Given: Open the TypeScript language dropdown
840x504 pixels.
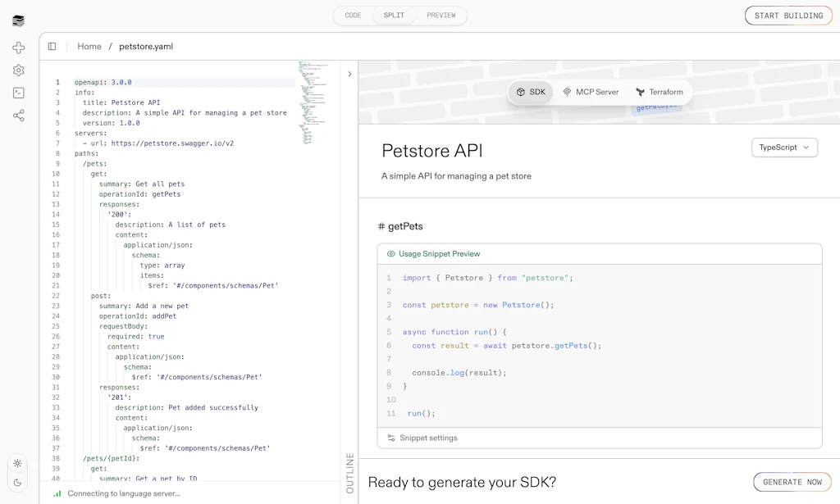Looking at the screenshot, I should point(784,148).
